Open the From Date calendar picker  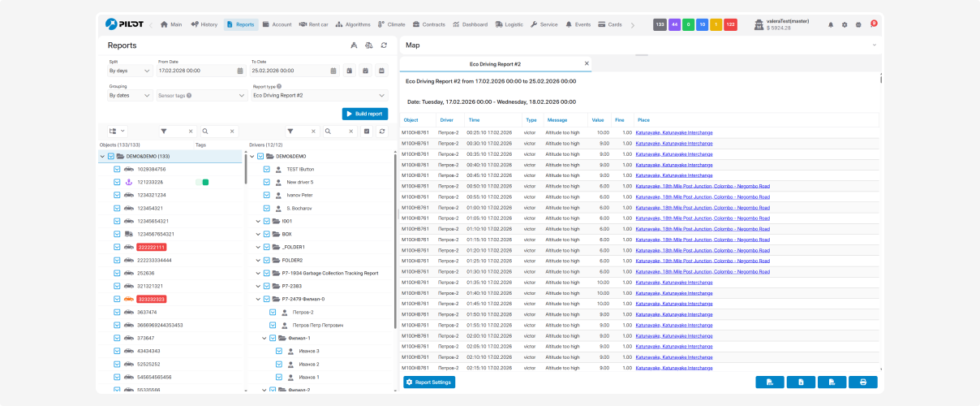[x=240, y=71]
